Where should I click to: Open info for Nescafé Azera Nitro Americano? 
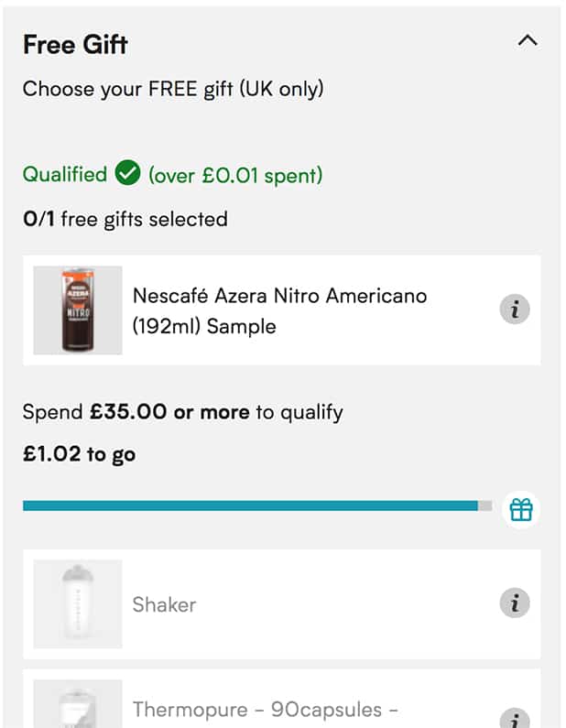tap(515, 310)
